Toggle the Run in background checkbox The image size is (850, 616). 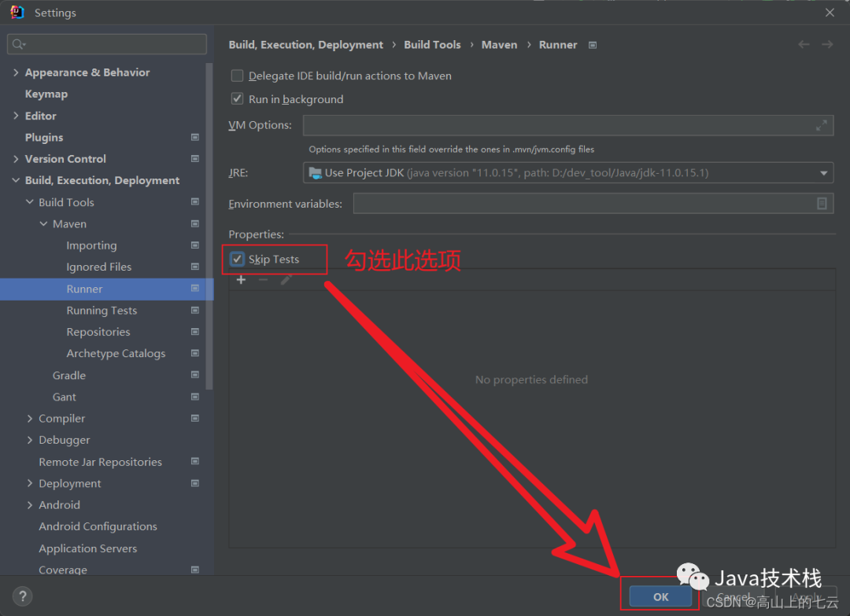pyautogui.click(x=237, y=98)
